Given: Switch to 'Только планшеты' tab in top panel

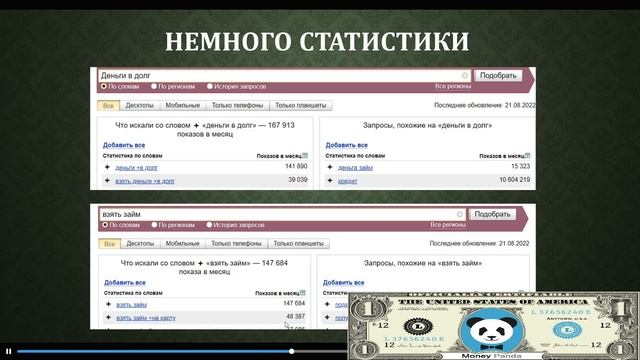Looking at the screenshot, I should pyautogui.click(x=301, y=105).
